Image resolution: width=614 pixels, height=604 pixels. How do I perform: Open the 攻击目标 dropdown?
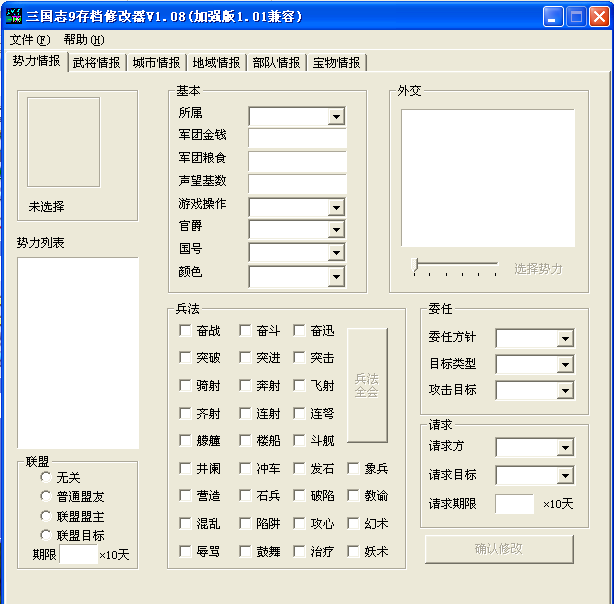coord(565,391)
